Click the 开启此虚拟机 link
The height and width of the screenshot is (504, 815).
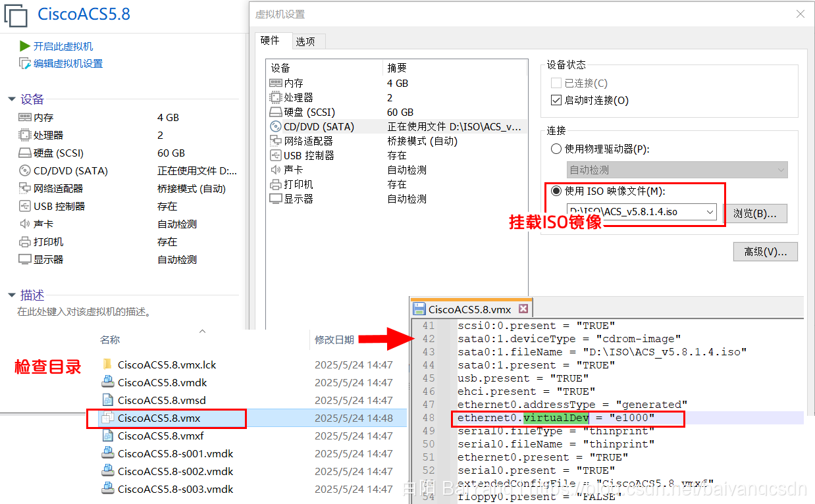click(x=63, y=46)
